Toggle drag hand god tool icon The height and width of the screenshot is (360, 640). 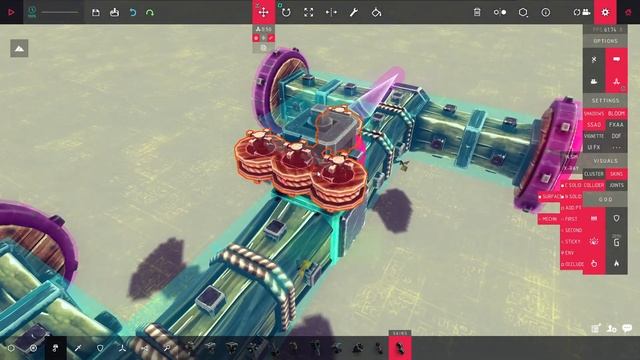[594, 264]
